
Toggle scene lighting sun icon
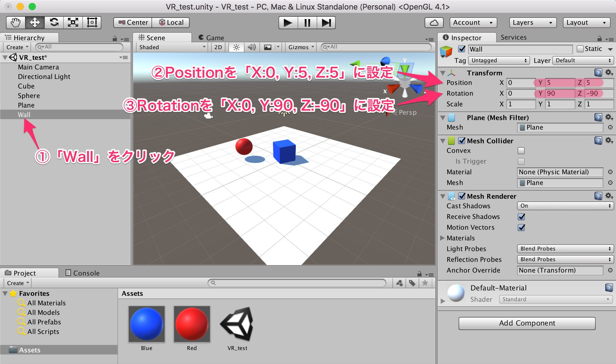tap(236, 47)
